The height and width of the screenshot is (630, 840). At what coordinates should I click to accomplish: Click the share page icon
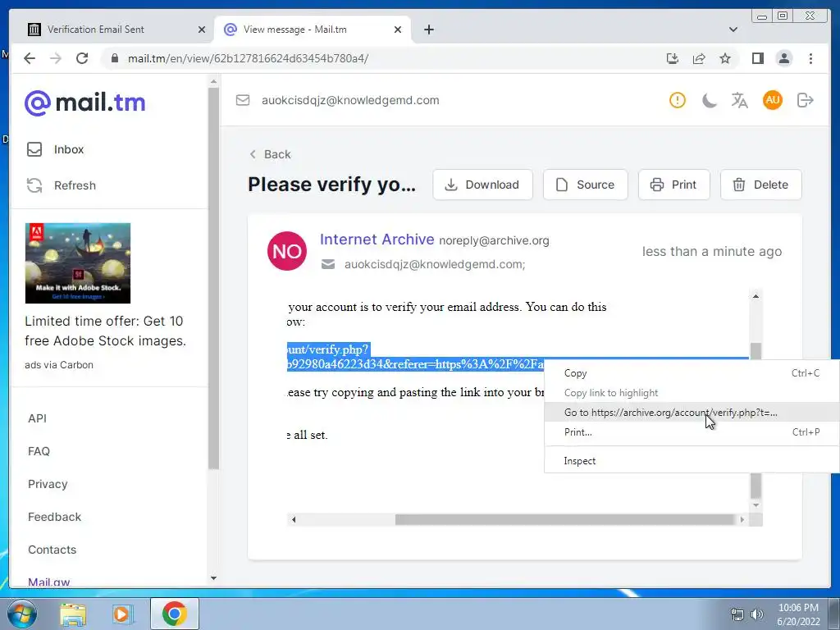pyautogui.click(x=699, y=58)
